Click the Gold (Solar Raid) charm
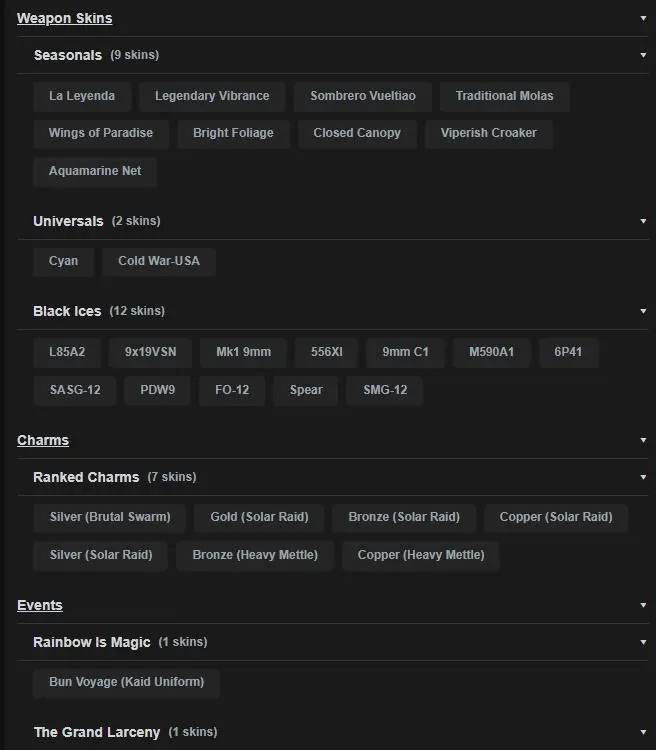The height and width of the screenshot is (750, 656). (x=259, y=517)
